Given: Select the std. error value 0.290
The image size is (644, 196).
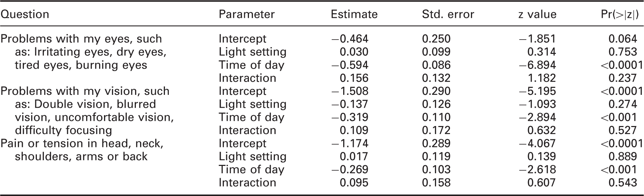Looking at the screenshot, I should click(436, 91).
